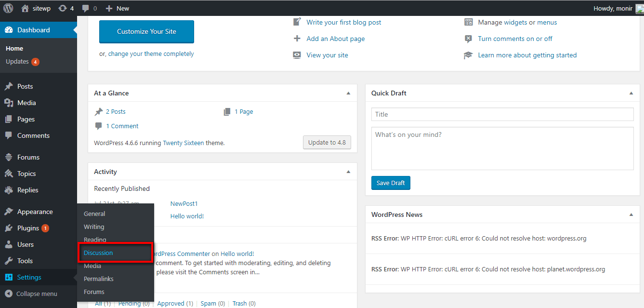Image resolution: width=644 pixels, height=308 pixels.
Task: Click the plus icon beside Add an About page
Action: click(x=297, y=39)
